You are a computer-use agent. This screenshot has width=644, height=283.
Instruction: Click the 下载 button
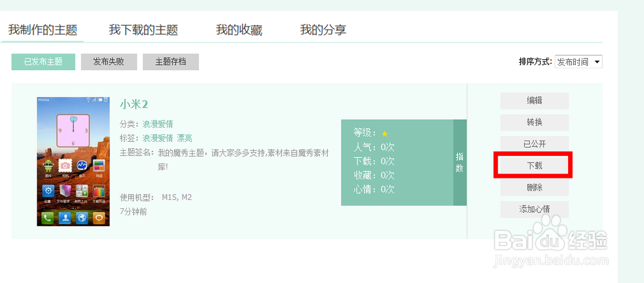click(535, 166)
